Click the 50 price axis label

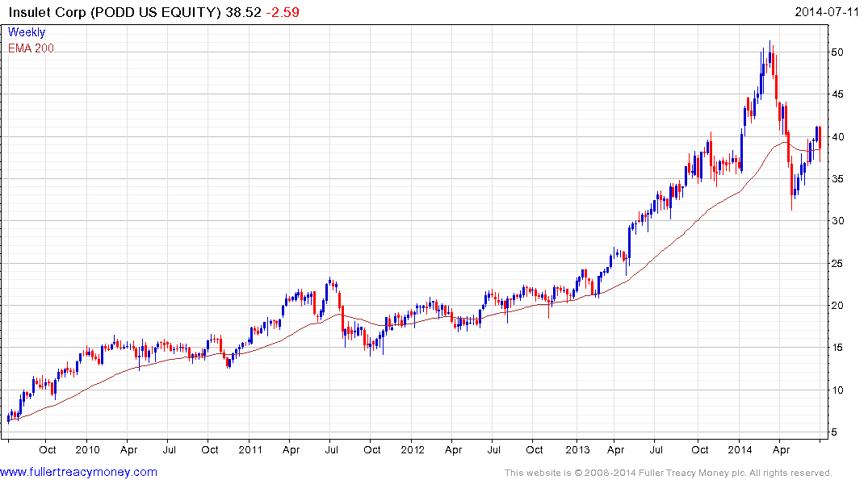837,52
